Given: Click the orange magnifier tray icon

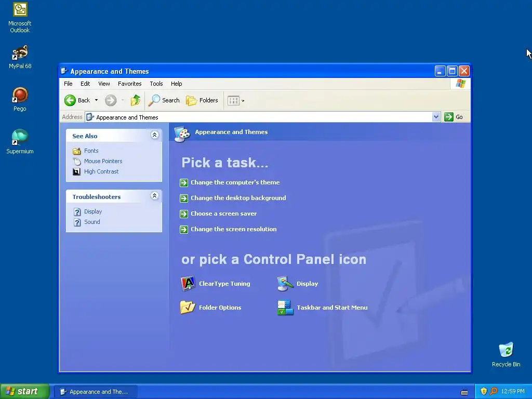Looking at the screenshot, I should [494, 391].
